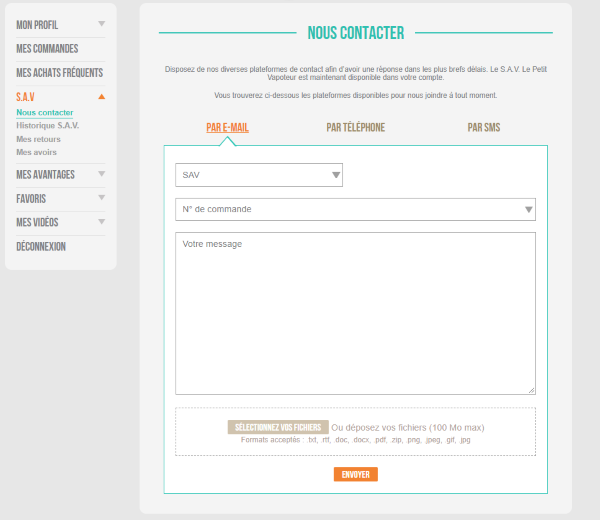
Task: Open Favoris menu label
Action: point(31,199)
